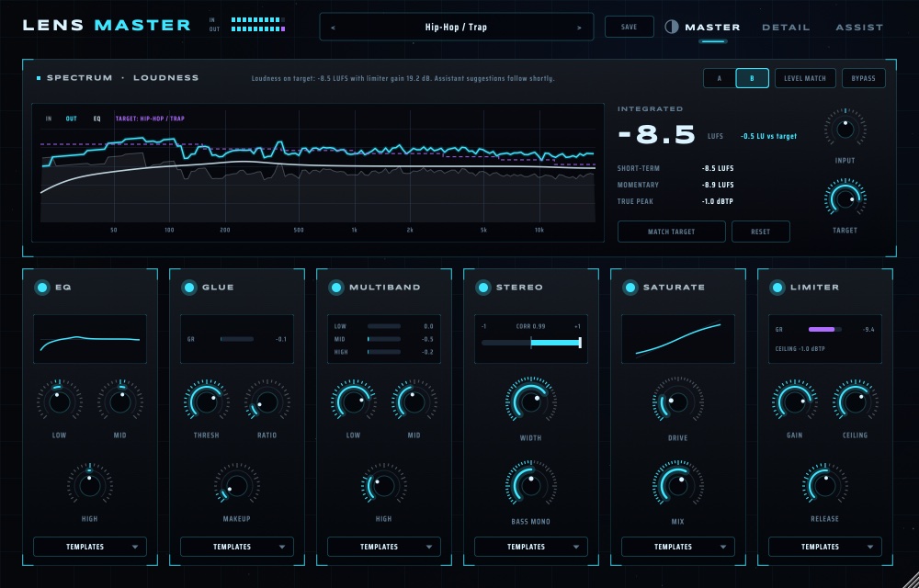Click the Target knob

coord(845,198)
